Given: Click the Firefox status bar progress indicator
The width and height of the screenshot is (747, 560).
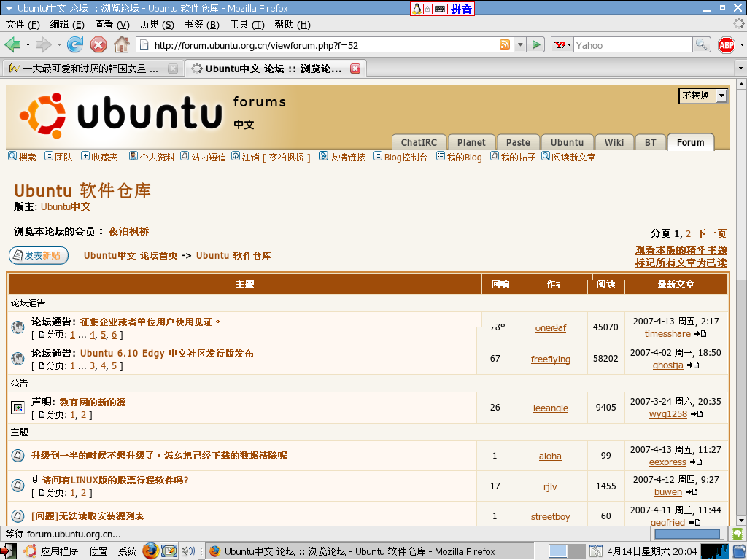Looking at the screenshot, I should pyautogui.click(x=689, y=534).
